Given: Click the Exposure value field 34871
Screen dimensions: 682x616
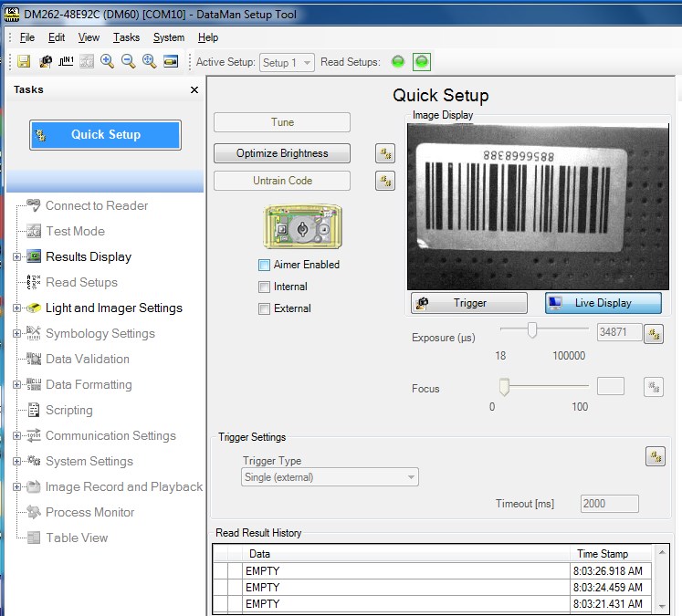Looking at the screenshot, I should pos(619,332).
